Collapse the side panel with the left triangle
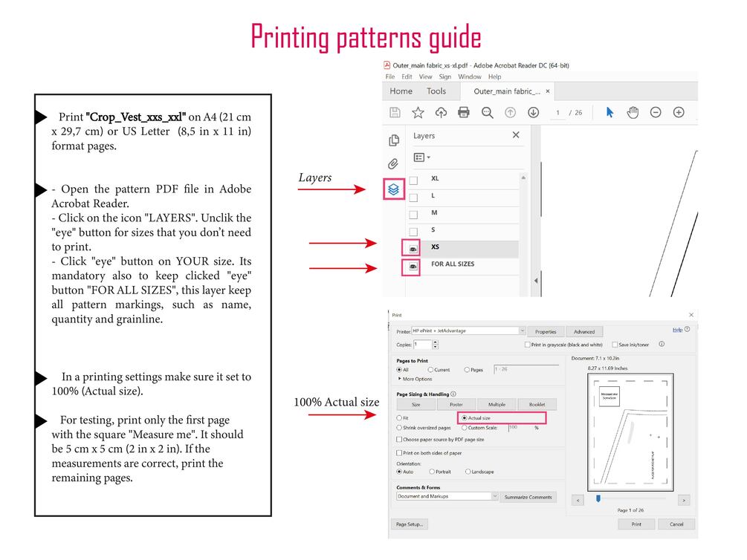 [536, 281]
